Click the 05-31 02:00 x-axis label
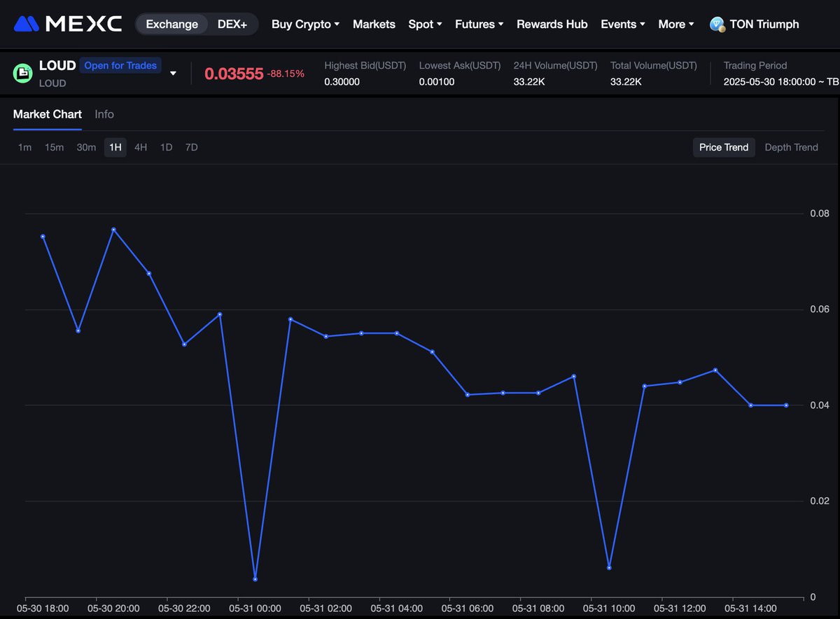The image size is (840, 619). click(x=325, y=608)
